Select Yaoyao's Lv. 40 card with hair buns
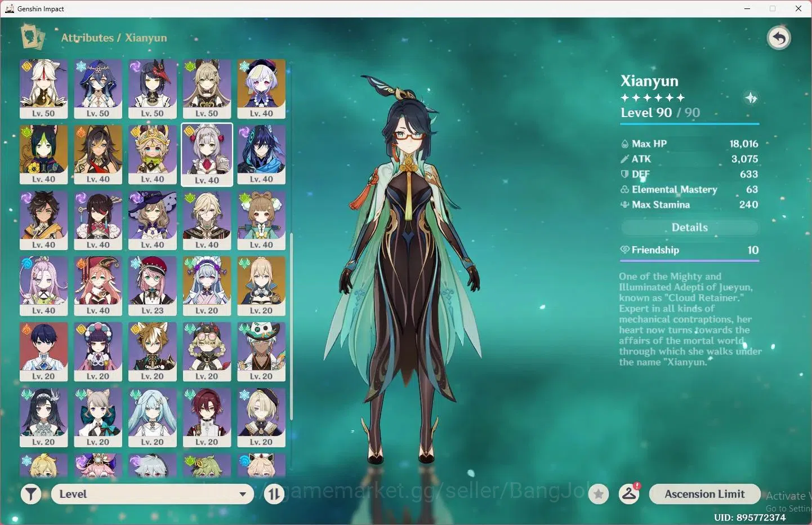Viewport: 812px width, 525px height. [261, 221]
